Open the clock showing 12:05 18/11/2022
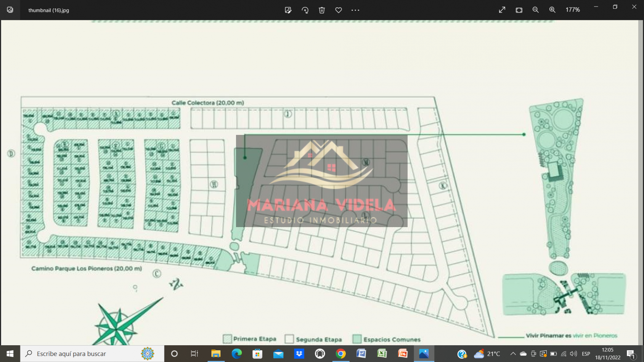644x362 pixels. point(608,354)
